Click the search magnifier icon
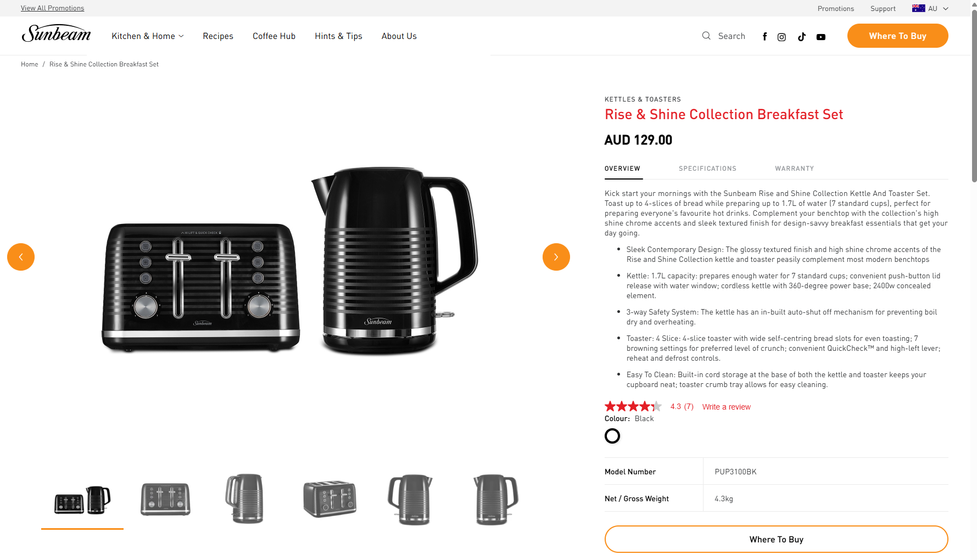The image size is (977, 560). (706, 36)
